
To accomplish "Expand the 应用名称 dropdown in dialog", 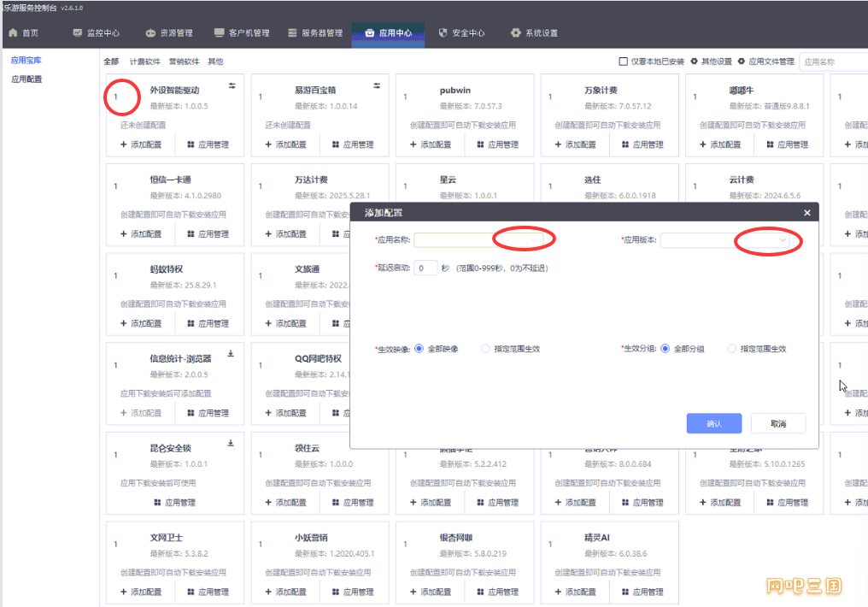I will pos(478,240).
